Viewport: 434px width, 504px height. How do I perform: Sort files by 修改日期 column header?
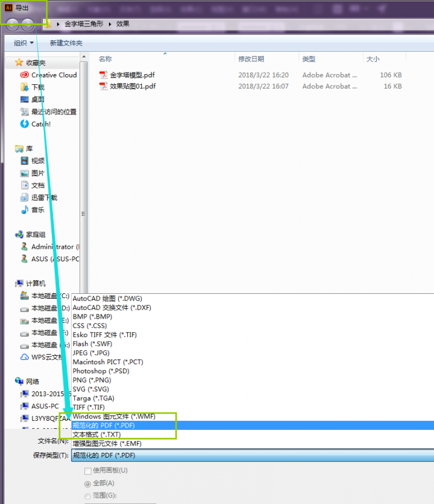pyautogui.click(x=251, y=59)
